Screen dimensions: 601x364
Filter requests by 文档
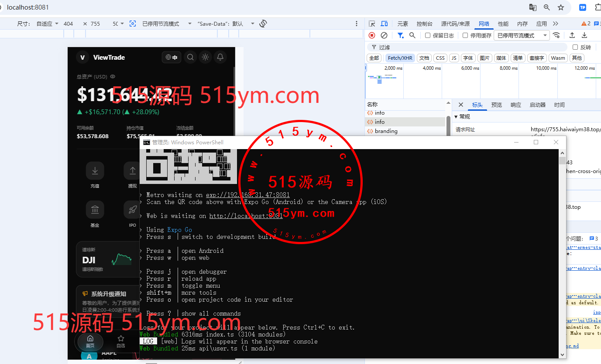point(424,58)
